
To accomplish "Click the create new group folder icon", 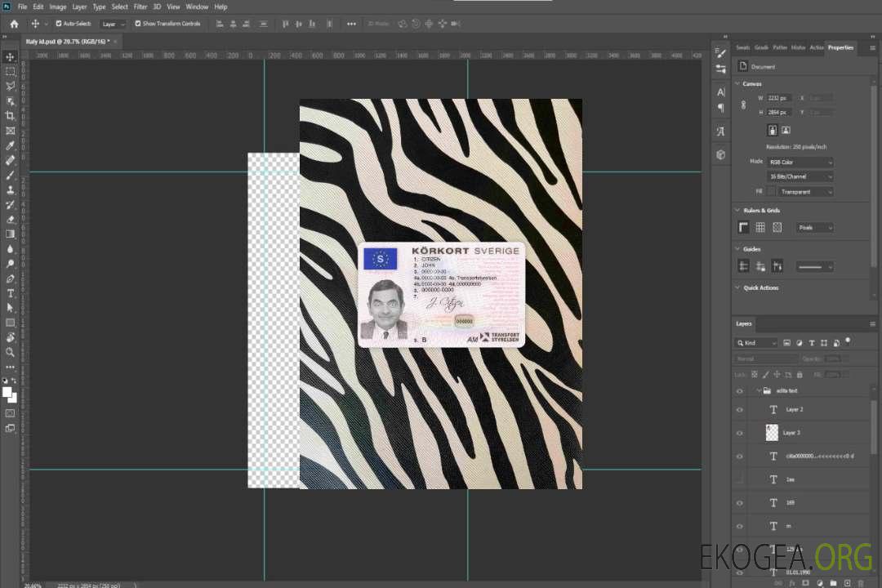I will tap(834, 583).
